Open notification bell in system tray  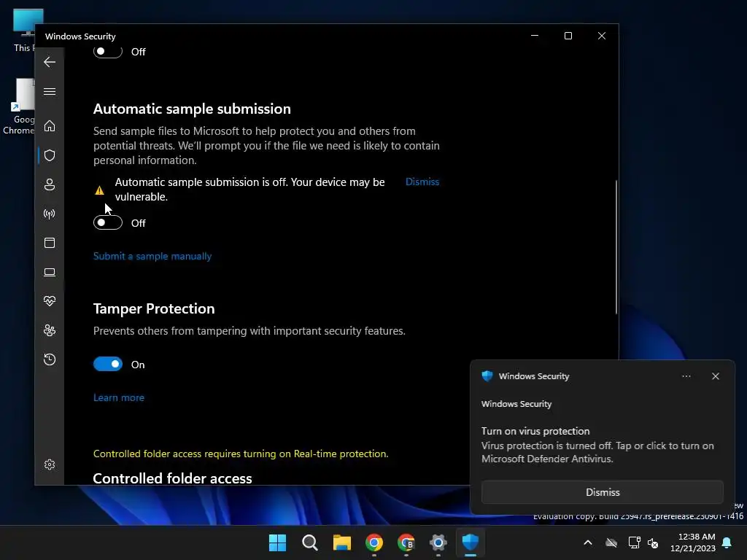(727, 542)
